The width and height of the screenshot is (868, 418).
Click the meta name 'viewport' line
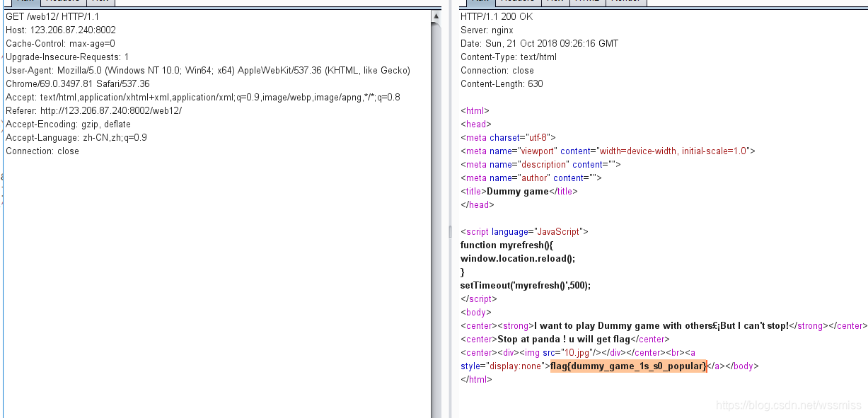point(608,151)
